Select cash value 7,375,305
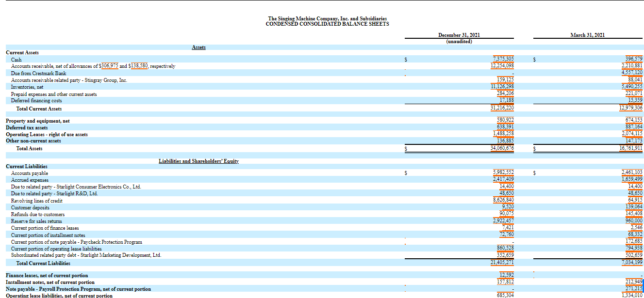 [503, 59]
